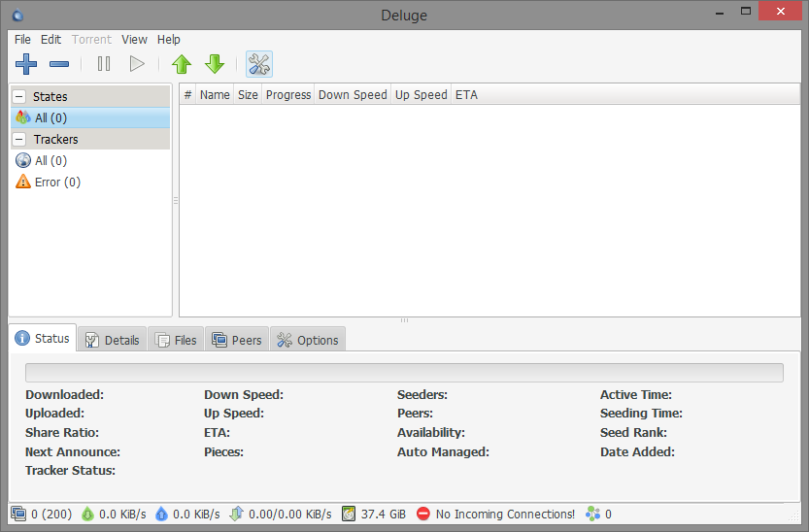This screenshot has height=532, width=809.
Task: Click the globe icon for All trackers
Action: pyautogui.click(x=23, y=161)
